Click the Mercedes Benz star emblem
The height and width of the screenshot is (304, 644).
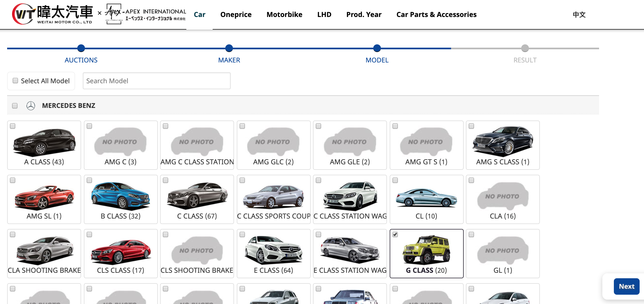(x=31, y=106)
